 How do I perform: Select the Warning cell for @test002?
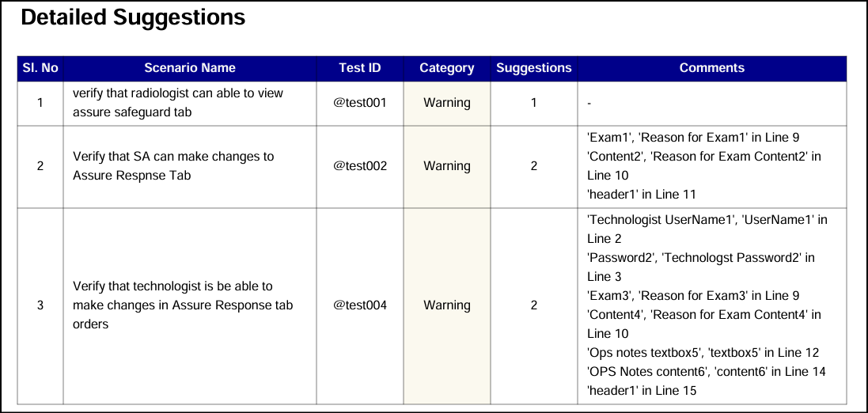click(447, 166)
